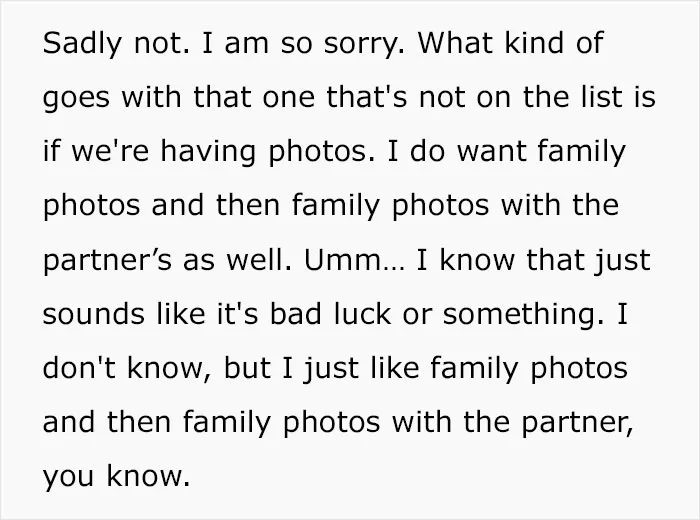700x520 pixels.
Task: Click the word "goes" in the second line
Action: click(76, 99)
